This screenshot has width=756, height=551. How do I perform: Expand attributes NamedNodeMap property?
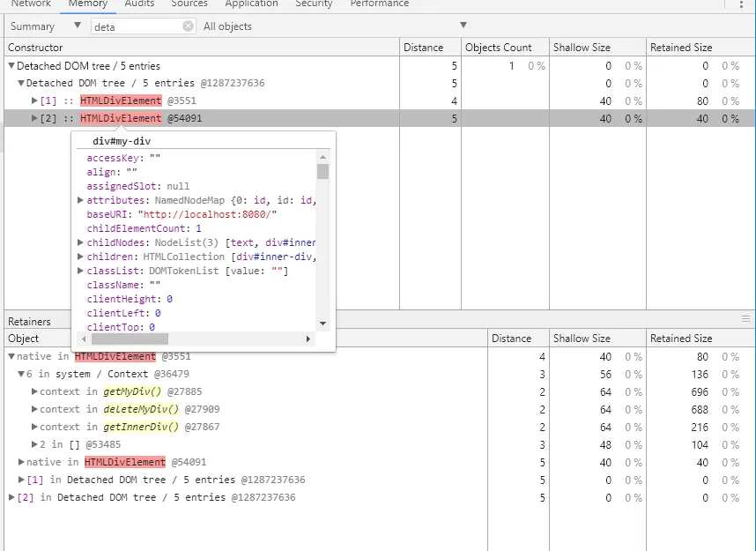[80, 200]
